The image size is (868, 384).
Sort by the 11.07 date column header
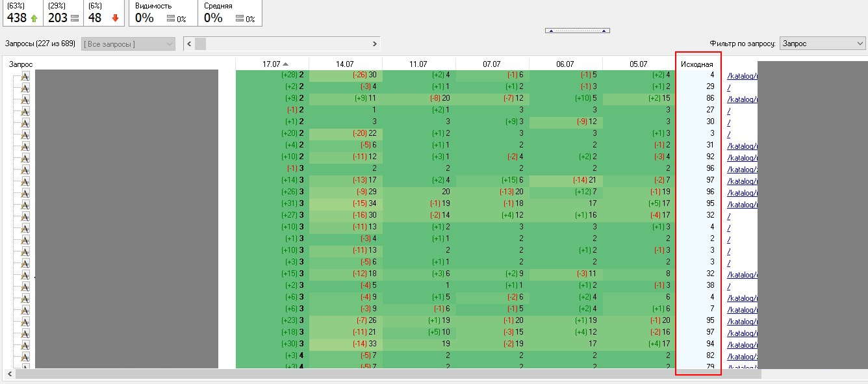(x=418, y=64)
